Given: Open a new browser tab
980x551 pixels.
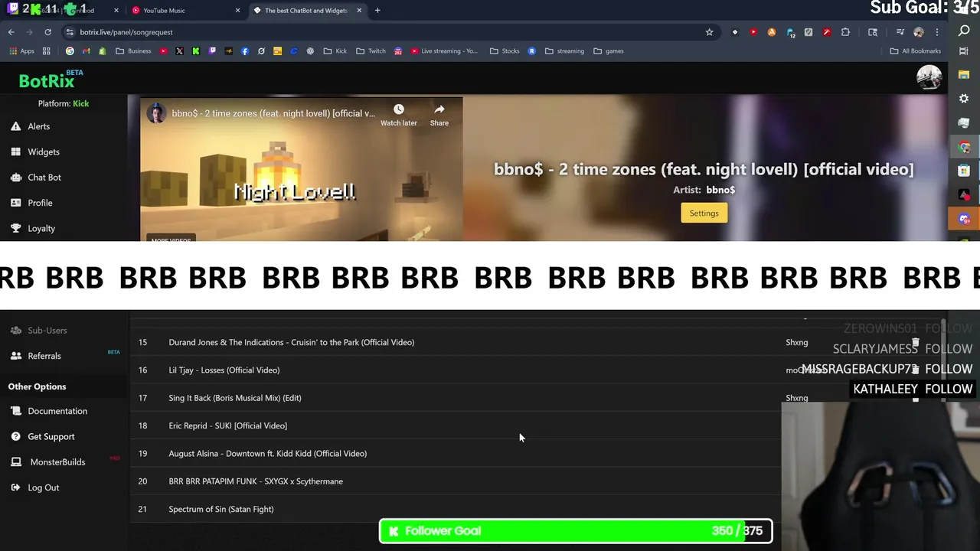Looking at the screenshot, I should click(377, 11).
